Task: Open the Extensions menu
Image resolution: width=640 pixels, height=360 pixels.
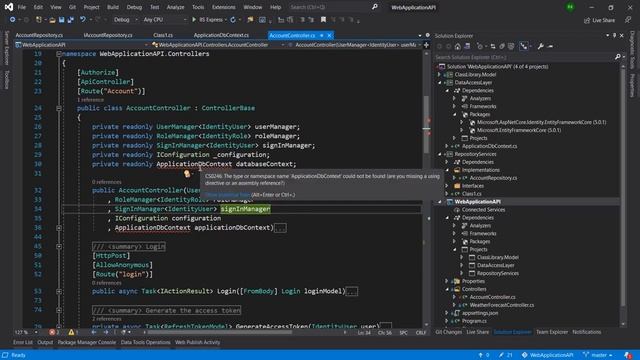Action: (x=223, y=7)
